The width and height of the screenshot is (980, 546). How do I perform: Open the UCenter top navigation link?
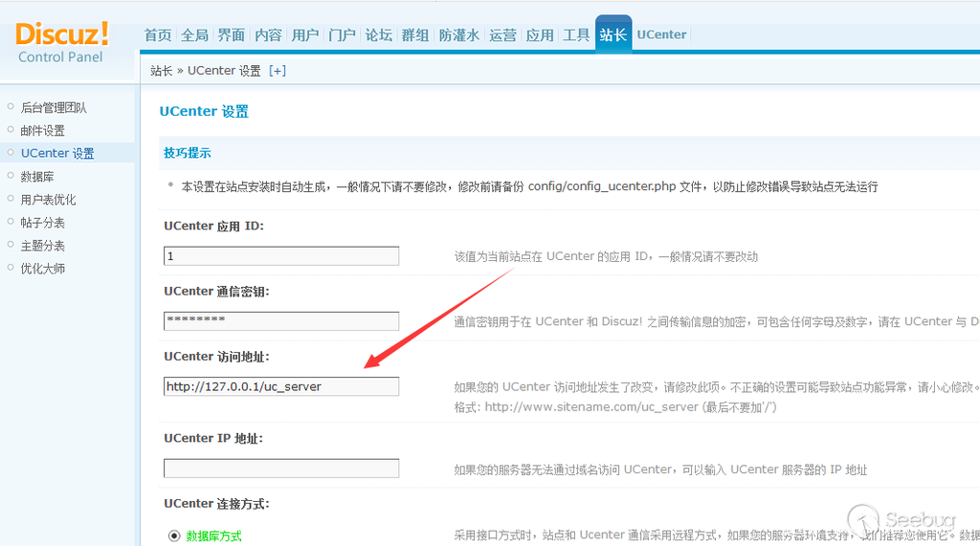[x=661, y=35]
